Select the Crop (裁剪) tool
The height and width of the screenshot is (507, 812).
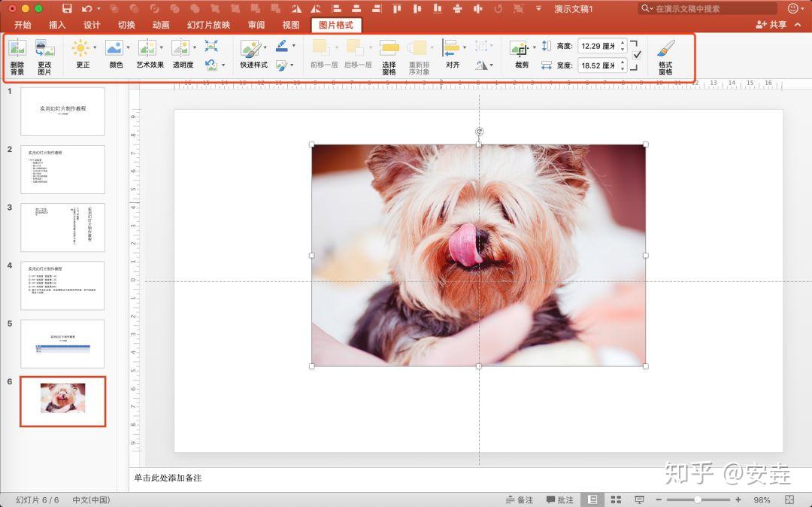coord(520,49)
